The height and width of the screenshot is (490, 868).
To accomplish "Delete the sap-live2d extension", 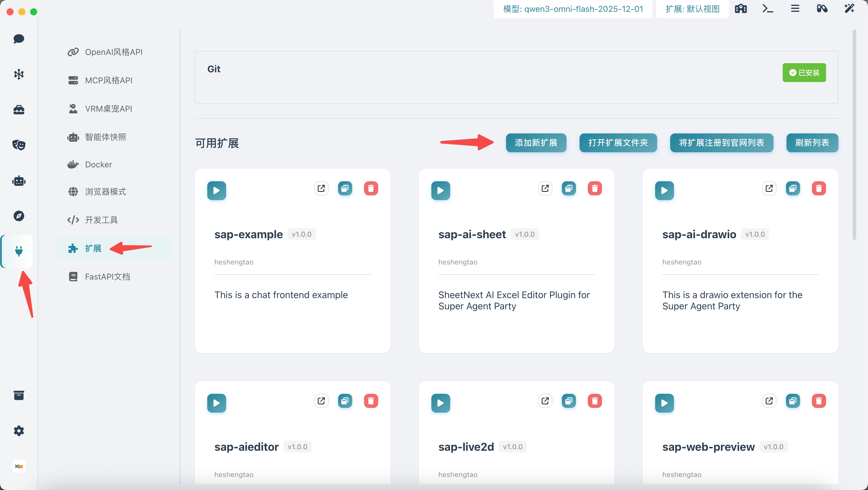I will click(x=595, y=401).
